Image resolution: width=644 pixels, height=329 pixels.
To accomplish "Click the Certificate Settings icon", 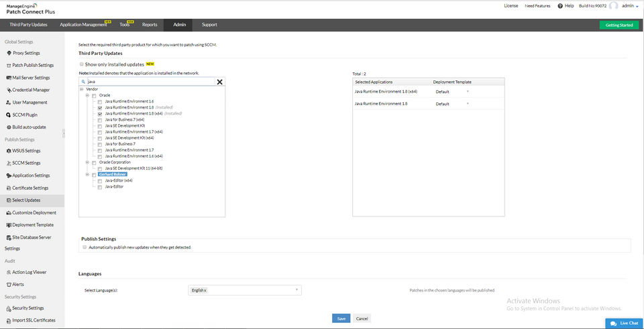I will [x=9, y=188].
